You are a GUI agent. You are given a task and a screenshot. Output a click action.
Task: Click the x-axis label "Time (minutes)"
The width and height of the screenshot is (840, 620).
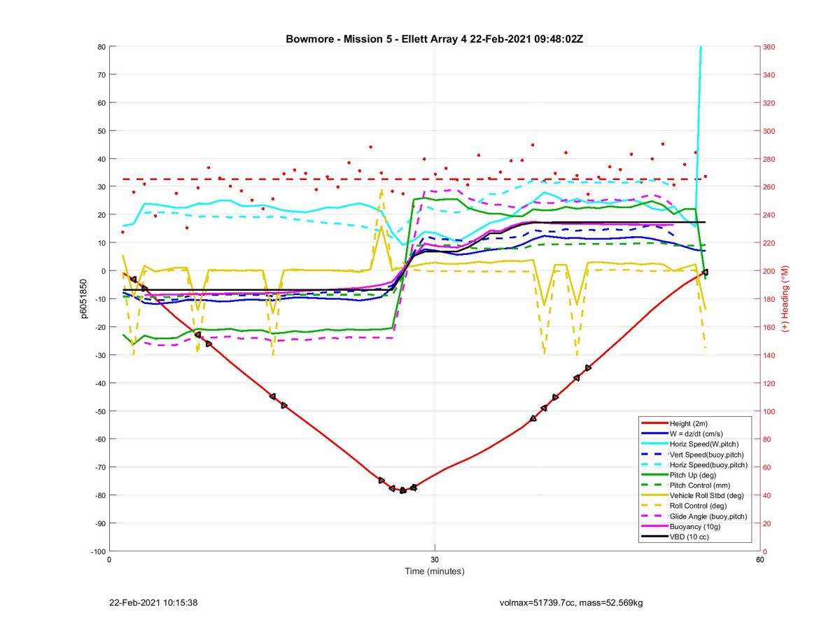pyautogui.click(x=434, y=572)
